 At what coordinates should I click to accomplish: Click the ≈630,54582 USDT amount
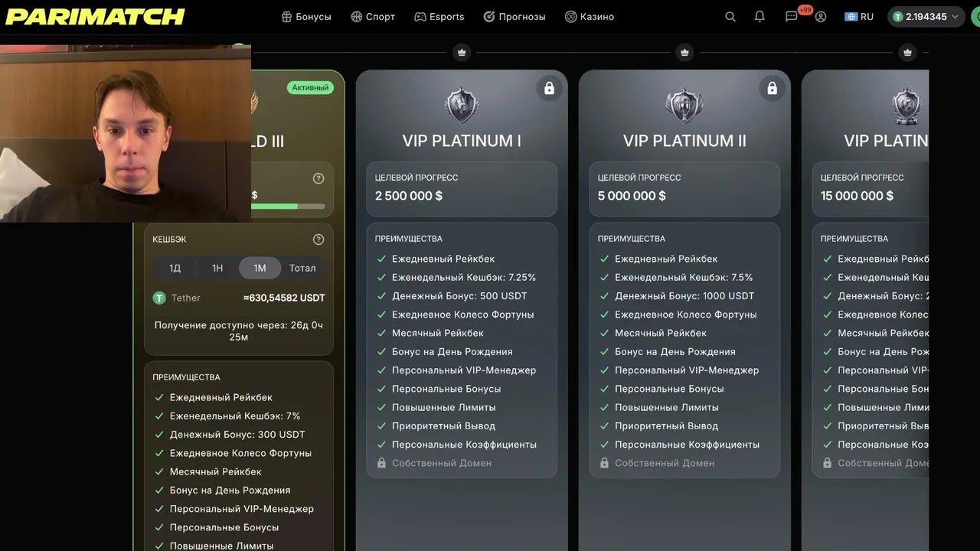284,298
